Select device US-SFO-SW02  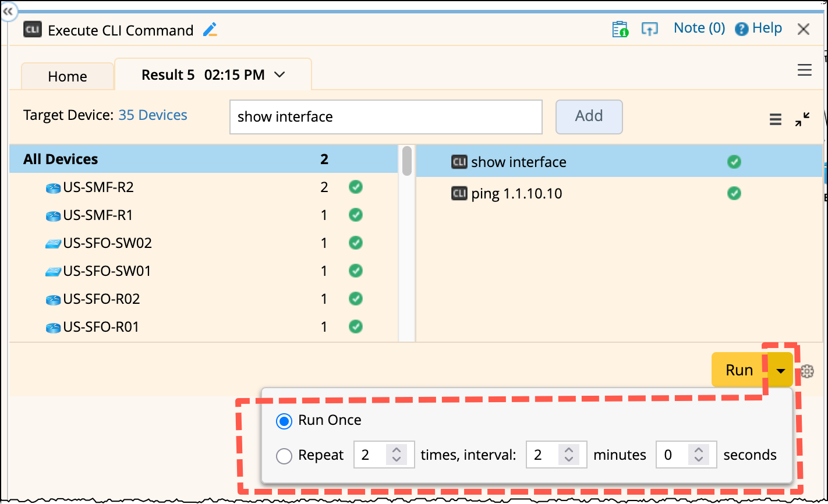203,243
